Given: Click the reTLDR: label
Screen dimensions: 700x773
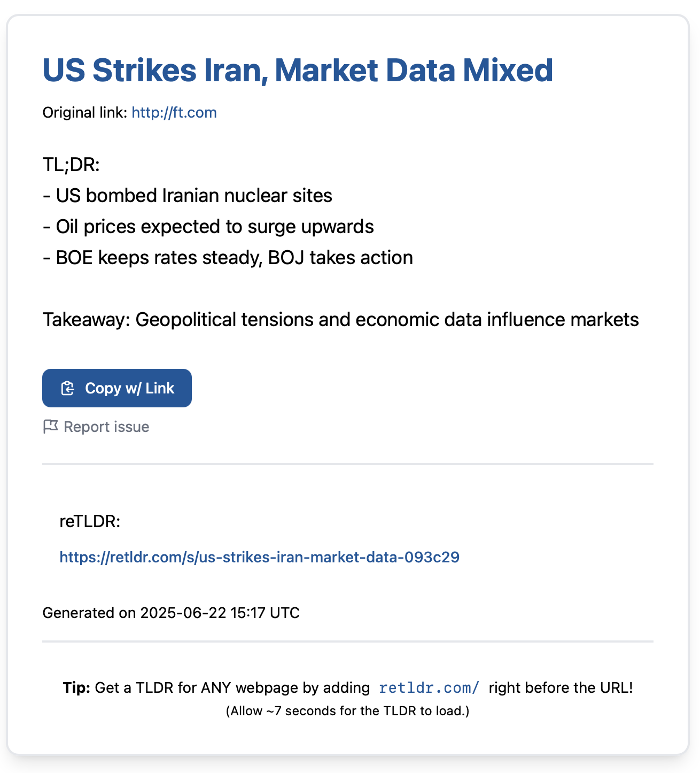Looking at the screenshot, I should click(x=90, y=521).
